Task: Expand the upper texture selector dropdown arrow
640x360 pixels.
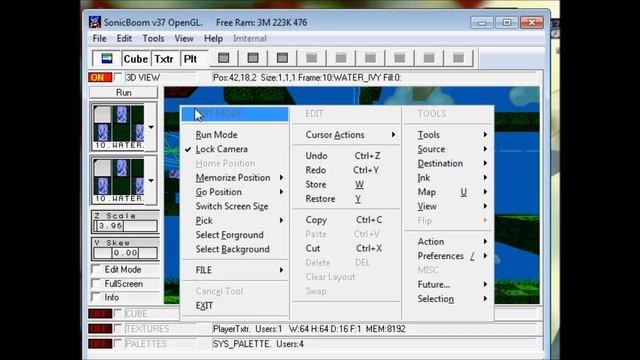Action: coord(151,127)
